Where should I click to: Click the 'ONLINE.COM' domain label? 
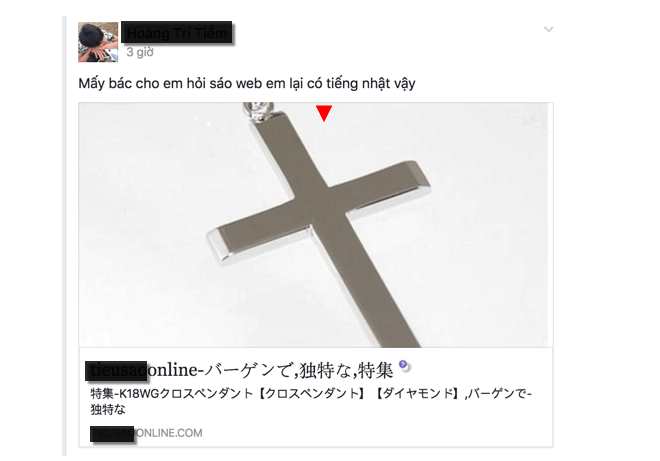[x=169, y=433]
